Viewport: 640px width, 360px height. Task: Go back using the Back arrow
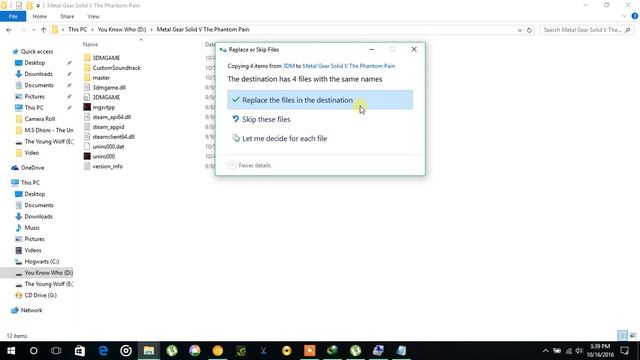9,30
